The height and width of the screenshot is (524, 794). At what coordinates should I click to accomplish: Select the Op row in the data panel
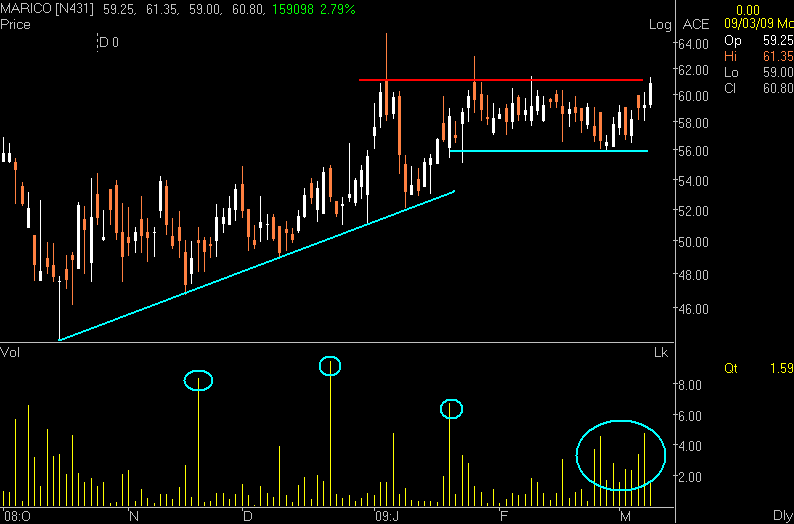(x=759, y=41)
